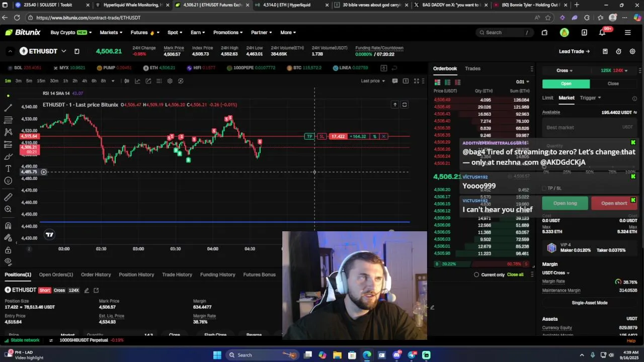Open the Markets menu
The height and width of the screenshot is (362, 644).
[111, 33]
